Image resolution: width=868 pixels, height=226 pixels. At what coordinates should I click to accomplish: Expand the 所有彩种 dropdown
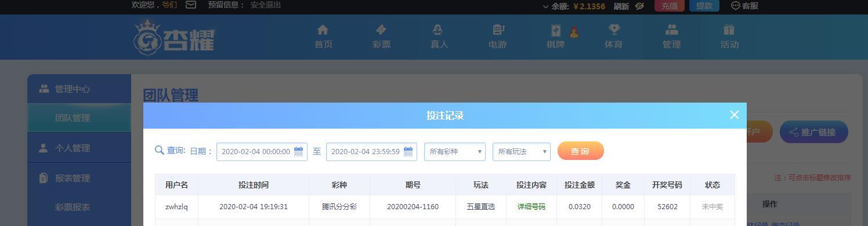coord(455,152)
